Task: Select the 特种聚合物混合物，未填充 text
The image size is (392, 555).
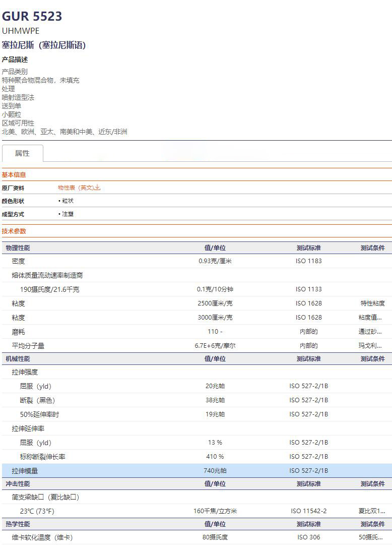Action: 40,80
